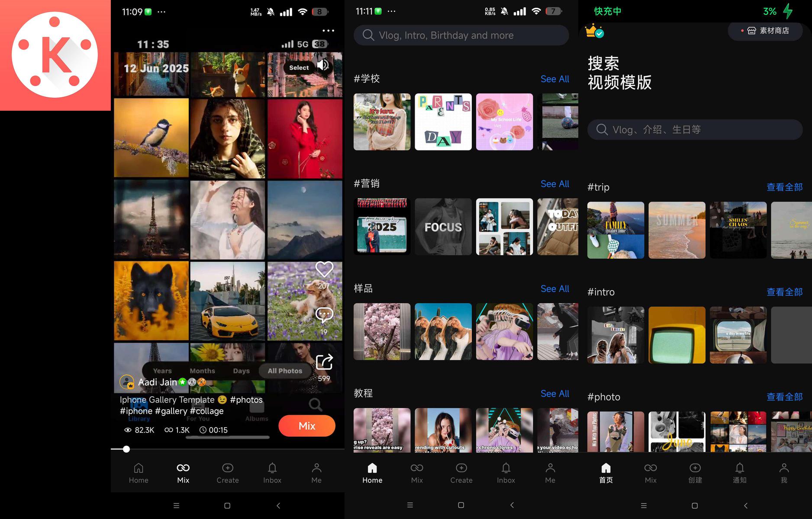812x519 pixels.
Task: Tap Android back button under first panel
Action: pyautogui.click(x=278, y=506)
